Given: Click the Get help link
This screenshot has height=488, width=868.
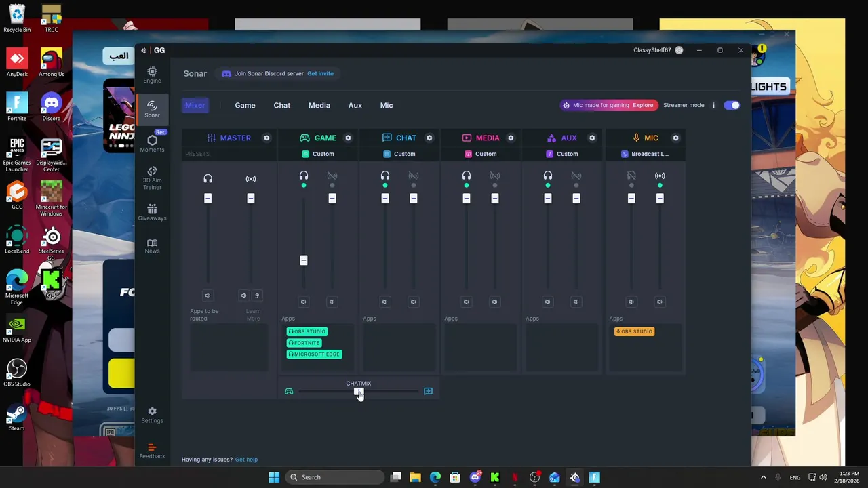Looking at the screenshot, I should click(x=246, y=460).
